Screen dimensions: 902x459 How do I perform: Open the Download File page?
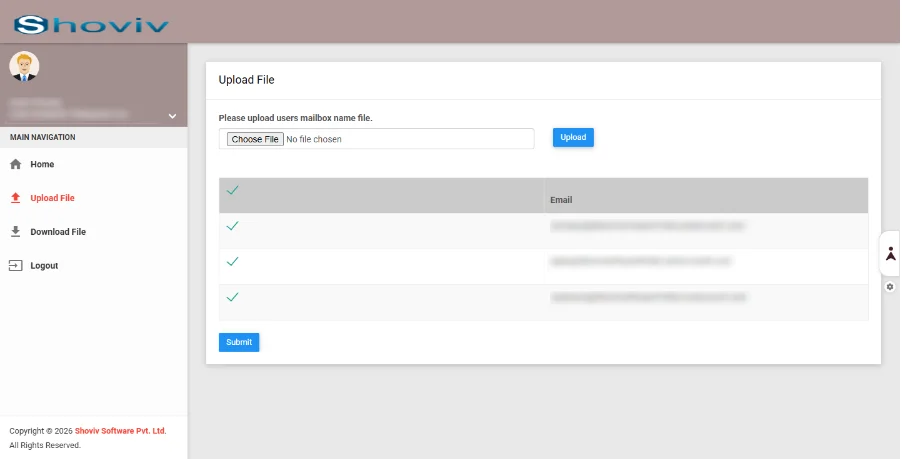point(58,232)
